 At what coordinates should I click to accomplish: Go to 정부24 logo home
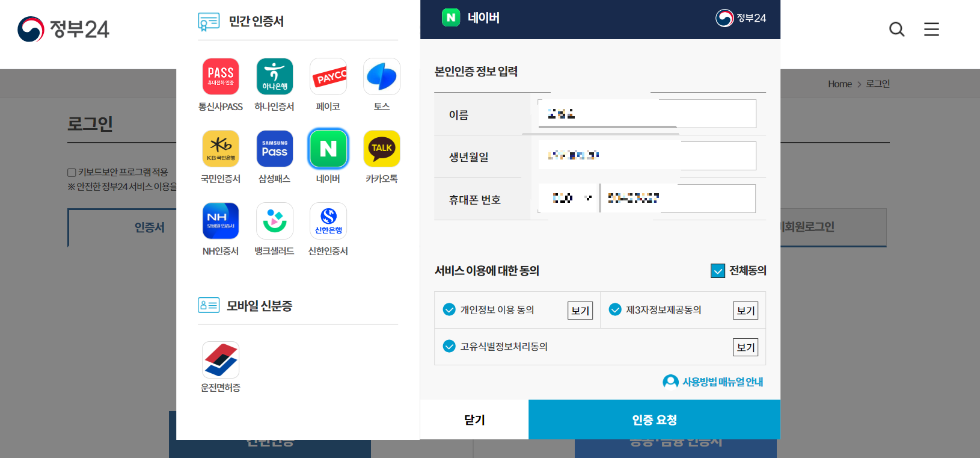coord(64,29)
